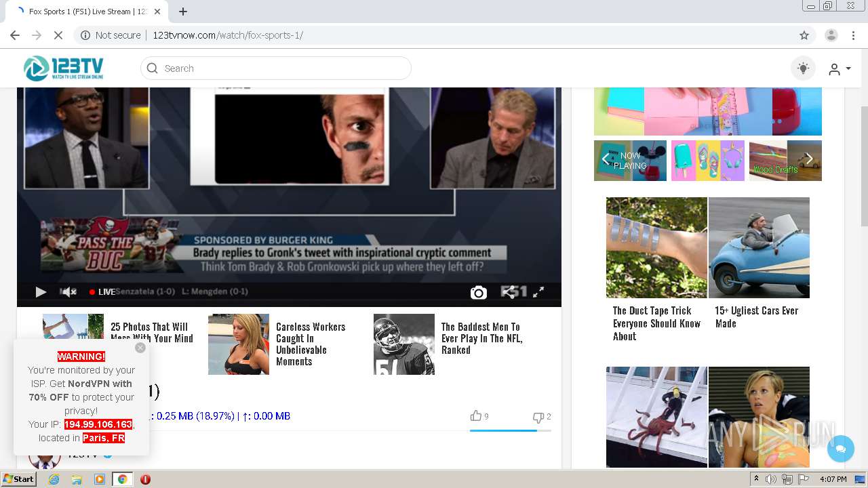The image size is (868, 488).
Task: Click the 123TV logo
Action: coord(64,68)
